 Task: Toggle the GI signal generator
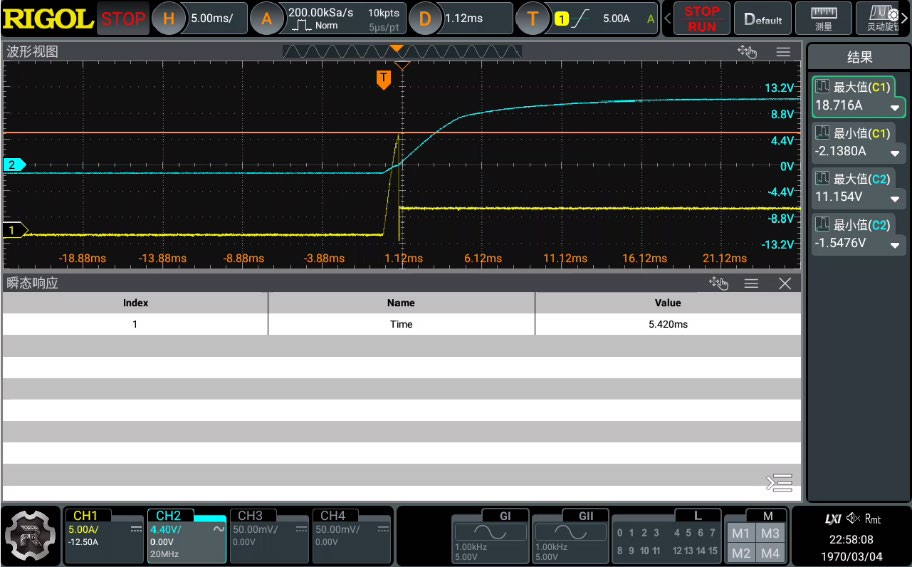click(490, 536)
